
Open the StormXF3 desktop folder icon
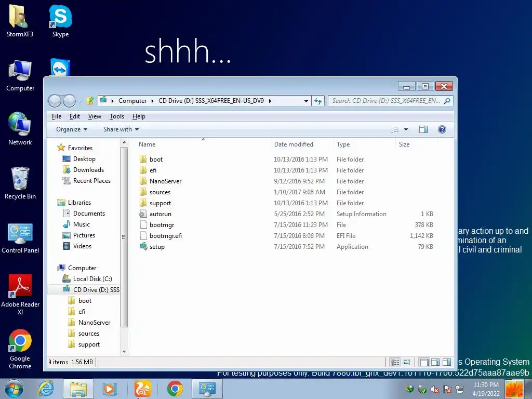click(x=19, y=20)
